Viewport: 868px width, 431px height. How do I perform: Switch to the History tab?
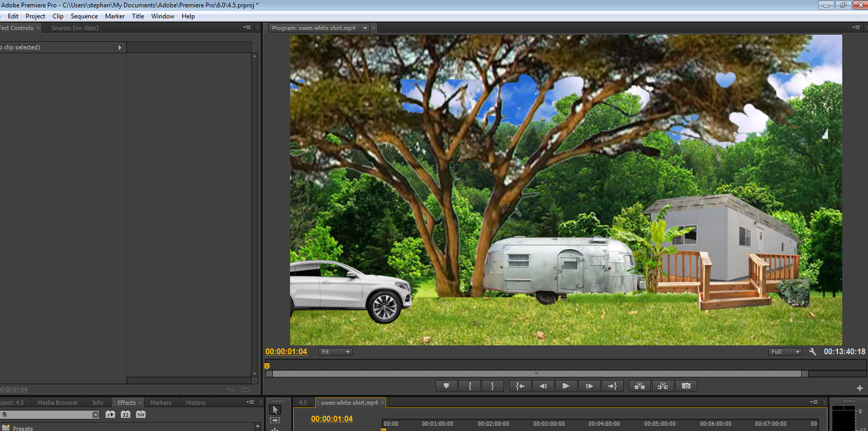[195, 403]
